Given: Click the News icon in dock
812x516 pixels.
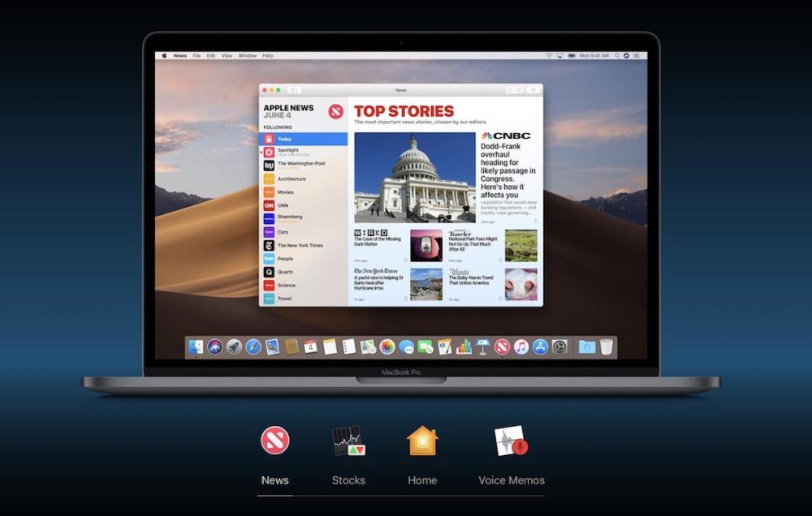Looking at the screenshot, I should [x=502, y=346].
